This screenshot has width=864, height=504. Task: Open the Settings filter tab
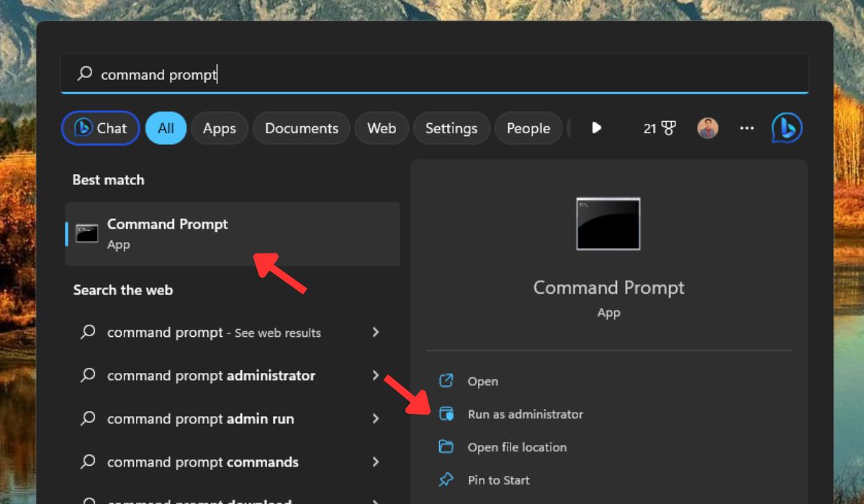[x=451, y=127]
